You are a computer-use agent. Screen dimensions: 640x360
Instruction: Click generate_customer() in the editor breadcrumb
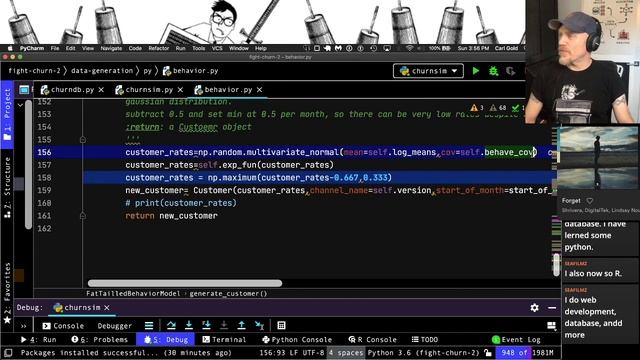tap(228, 293)
